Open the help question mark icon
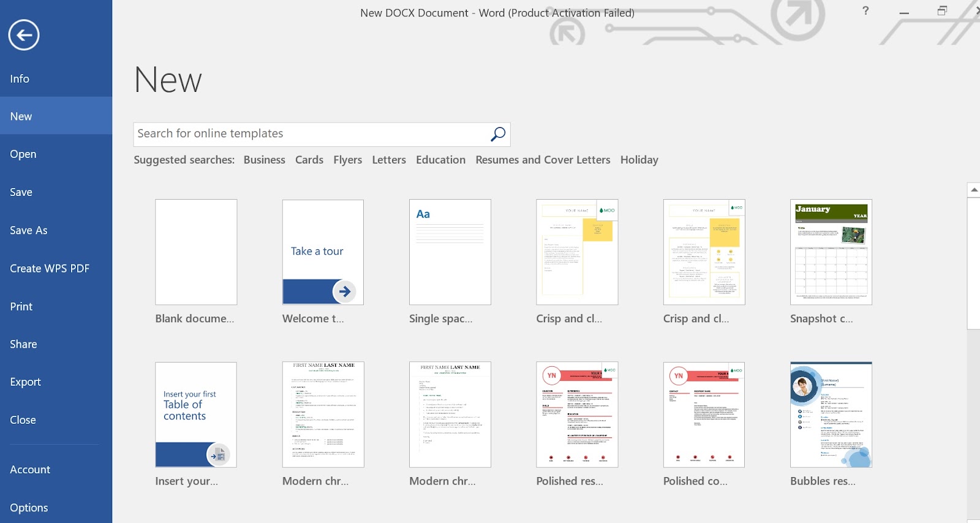 865,10
